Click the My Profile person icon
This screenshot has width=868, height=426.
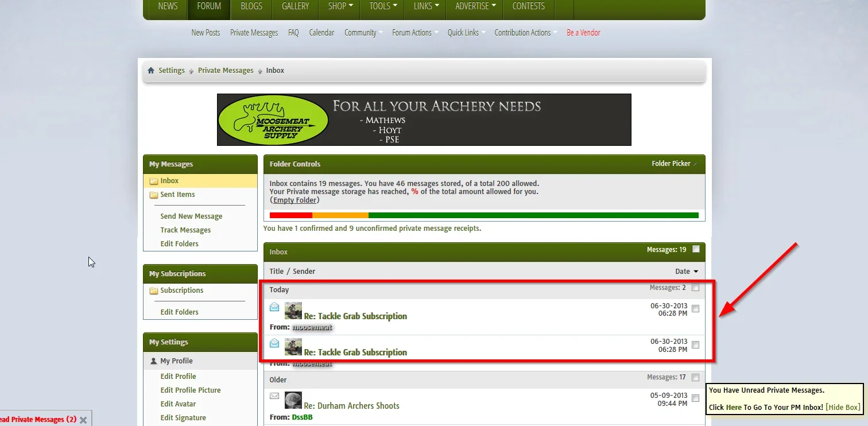[153, 361]
